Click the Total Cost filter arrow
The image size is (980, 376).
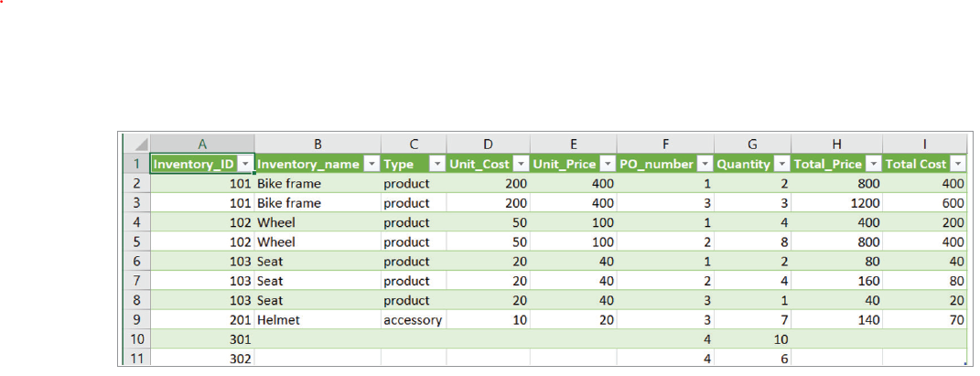pyautogui.click(x=957, y=164)
